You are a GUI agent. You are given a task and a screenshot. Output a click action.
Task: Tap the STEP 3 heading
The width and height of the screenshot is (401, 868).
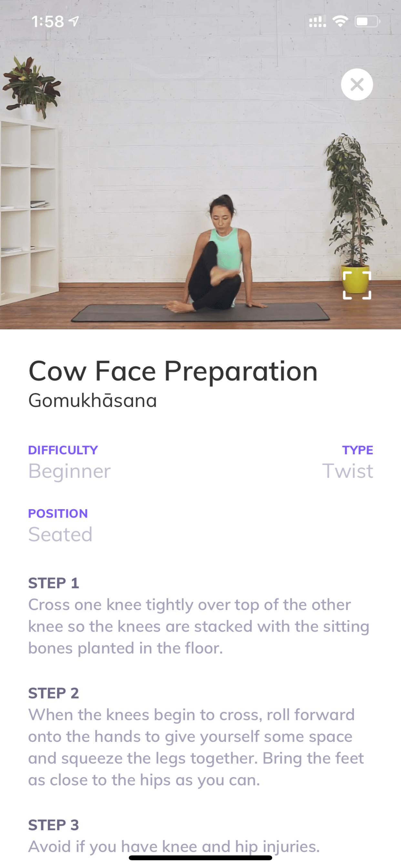click(54, 825)
